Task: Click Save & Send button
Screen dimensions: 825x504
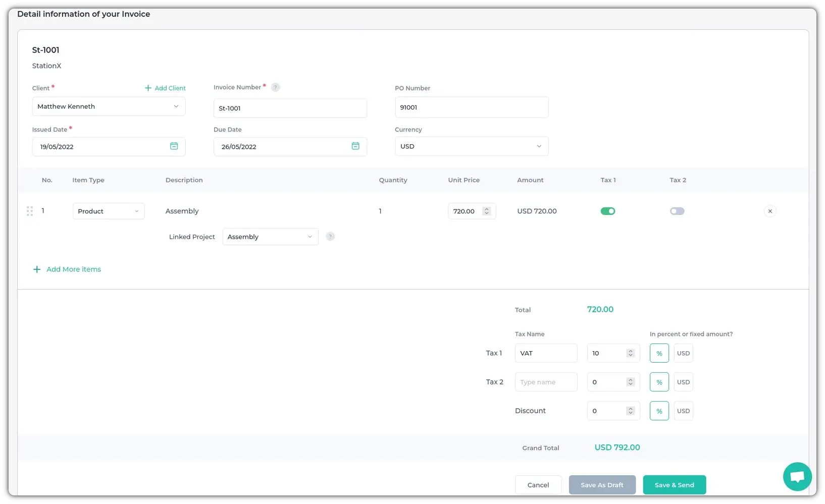Action: tap(674, 485)
